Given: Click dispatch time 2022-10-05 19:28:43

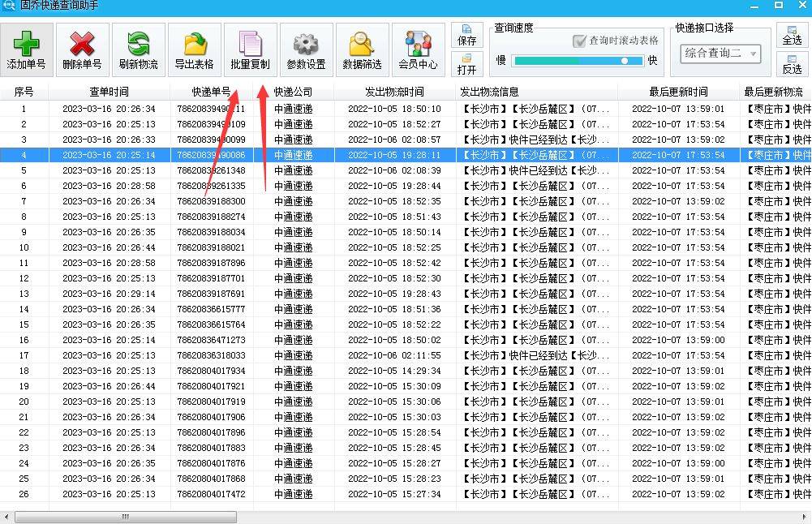Looking at the screenshot, I should (x=394, y=294).
